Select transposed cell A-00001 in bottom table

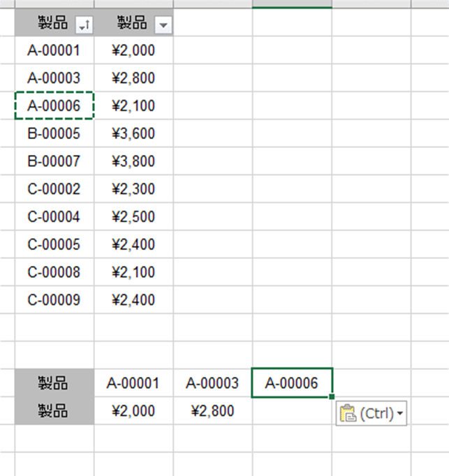133,382
